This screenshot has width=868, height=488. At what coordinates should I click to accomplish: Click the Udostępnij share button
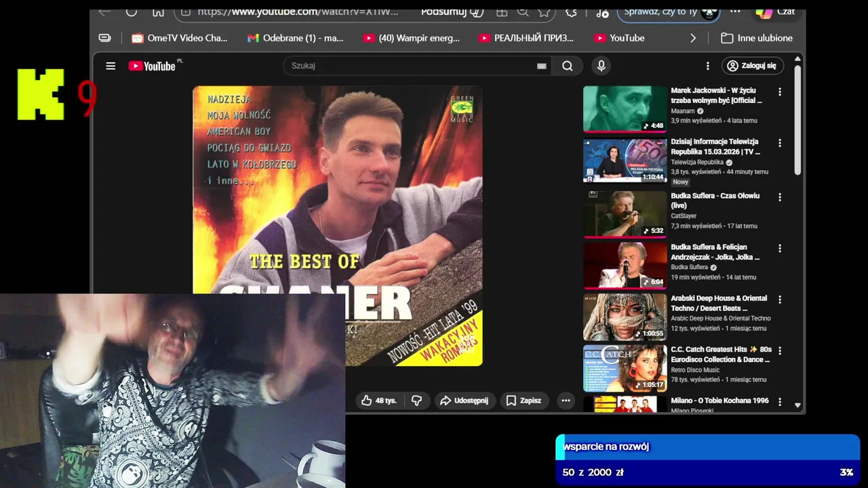(x=464, y=401)
